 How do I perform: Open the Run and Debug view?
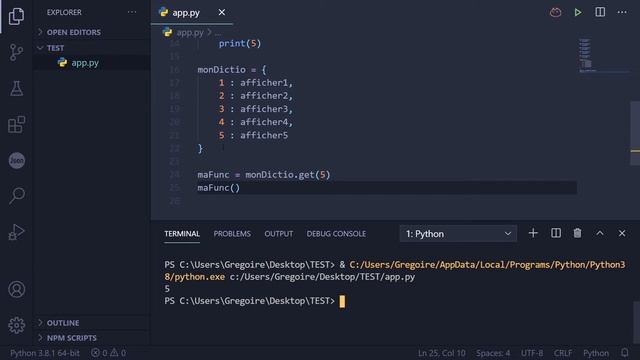point(16,231)
